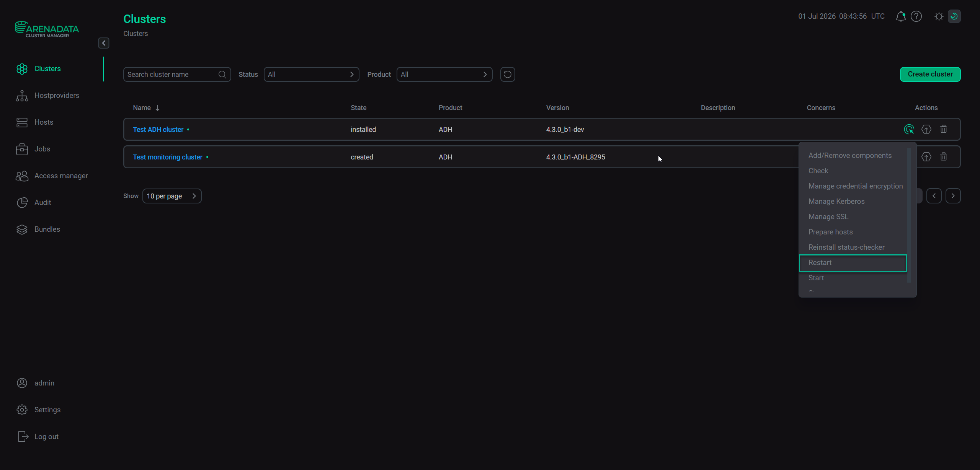Viewport: 980px width, 470px height.
Task: Click search magnifier icon in cluster search
Action: 222,74
